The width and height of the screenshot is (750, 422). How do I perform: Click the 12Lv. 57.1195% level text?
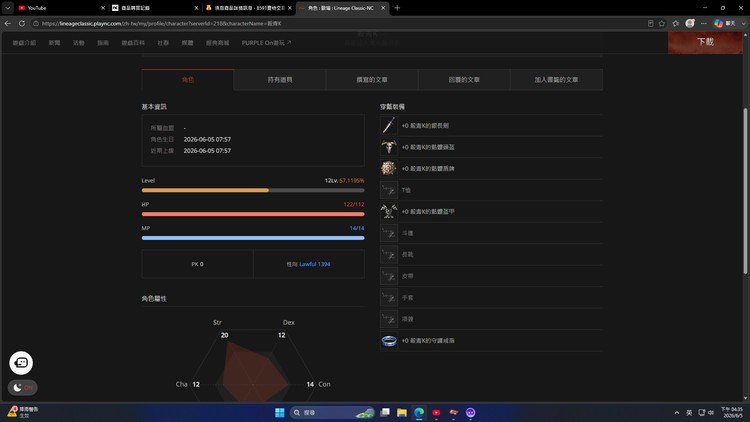[x=344, y=180]
